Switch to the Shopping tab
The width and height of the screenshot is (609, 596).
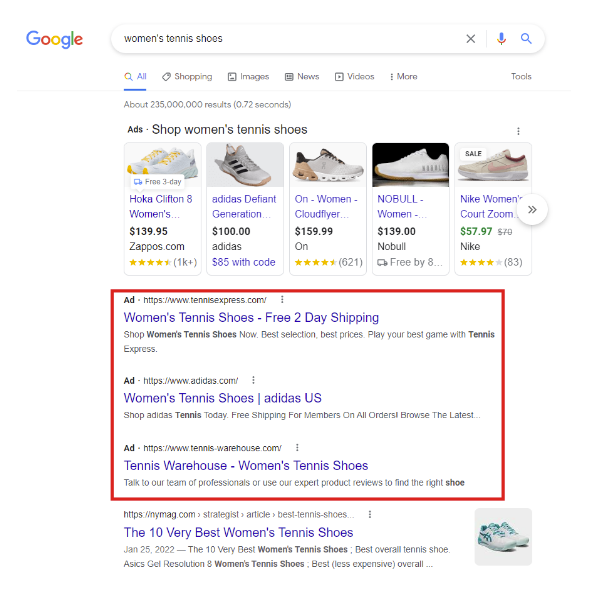coord(187,76)
